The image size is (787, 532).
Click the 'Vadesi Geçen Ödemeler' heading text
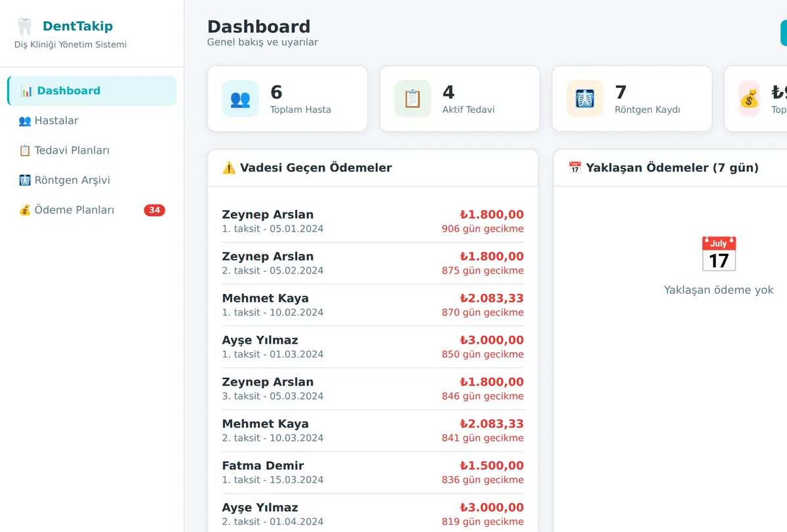pyautogui.click(x=316, y=168)
